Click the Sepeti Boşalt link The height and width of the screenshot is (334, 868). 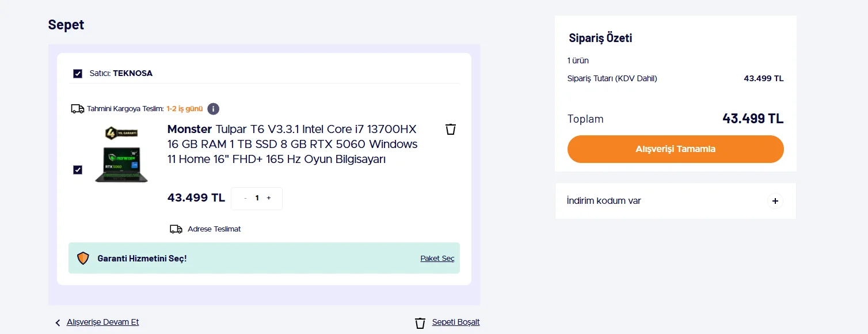456,322
